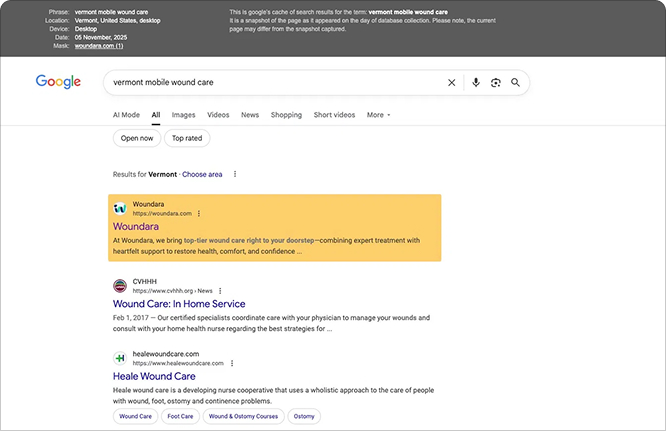Open the options menu beside cvhhh.org URL
Viewport: 666px width, 431px height.
[x=220, y=291]
